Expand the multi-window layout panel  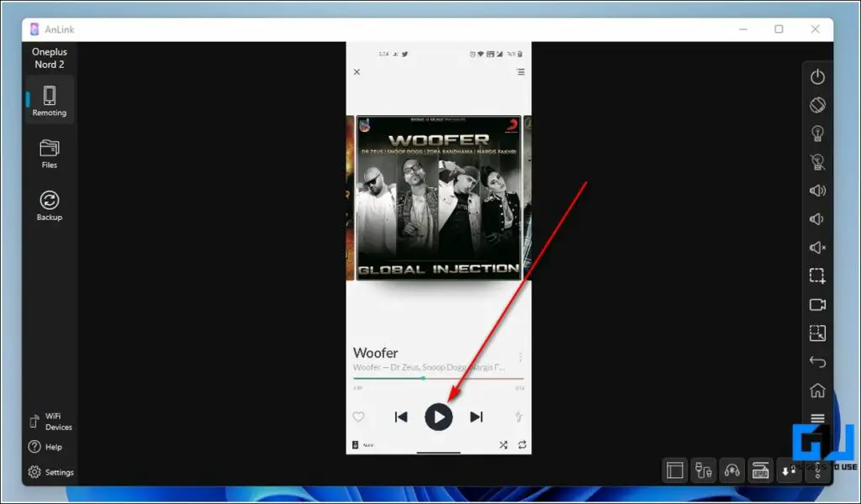point(674,470)
